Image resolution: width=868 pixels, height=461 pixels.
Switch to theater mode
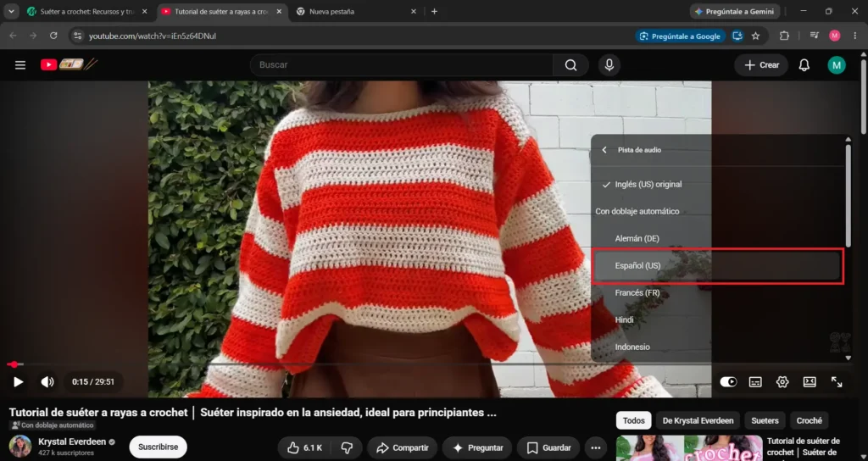(x=810, y=382)
